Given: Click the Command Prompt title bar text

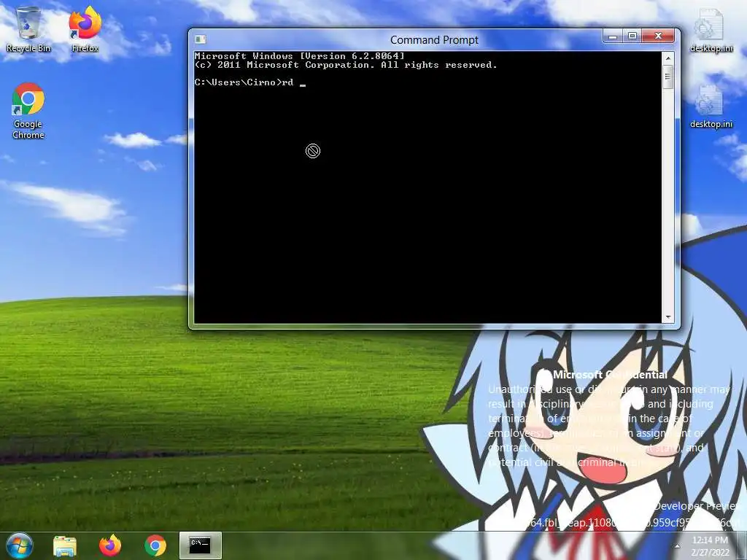Looking at the screenshot, I should tap(434, 40).
